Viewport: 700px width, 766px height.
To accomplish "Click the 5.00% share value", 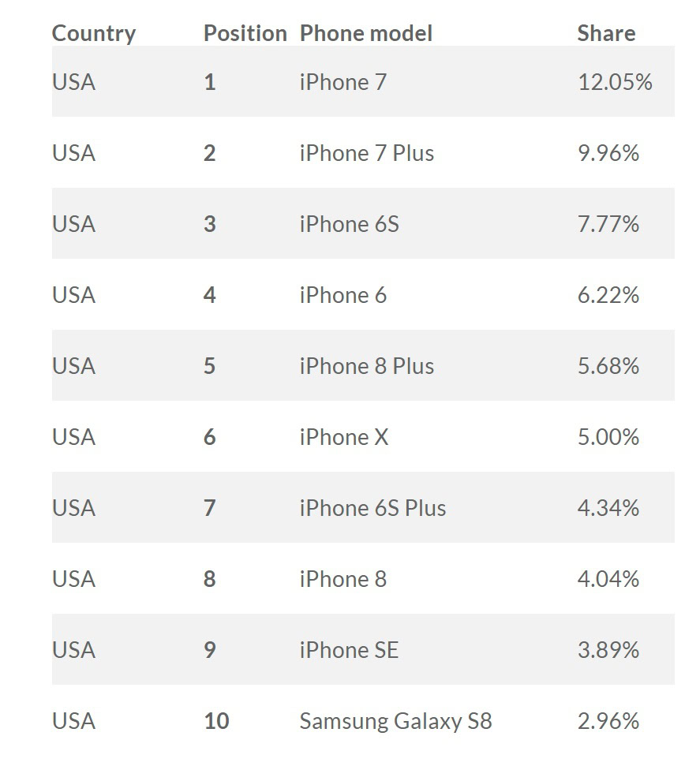I will point(608,437).
